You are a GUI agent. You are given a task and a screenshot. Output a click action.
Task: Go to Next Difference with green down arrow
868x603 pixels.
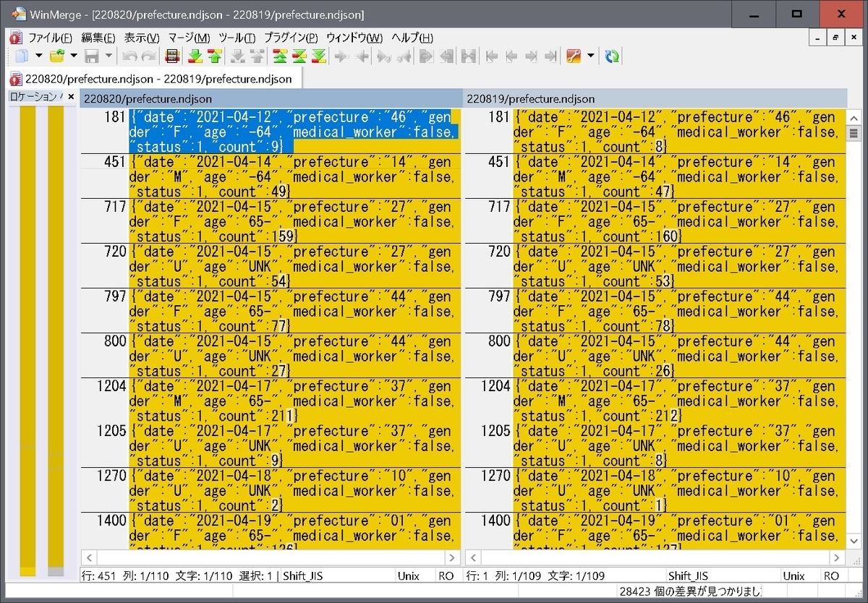click(x=195, y=56)
